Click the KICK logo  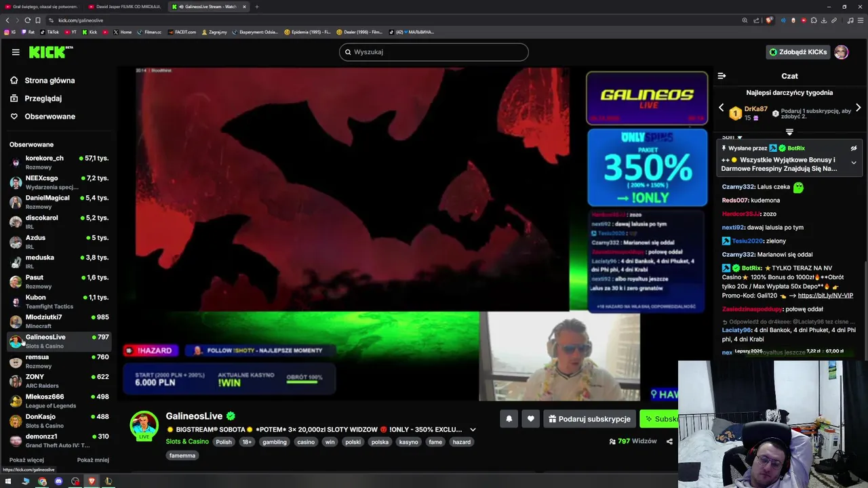(x=50, y=52)
